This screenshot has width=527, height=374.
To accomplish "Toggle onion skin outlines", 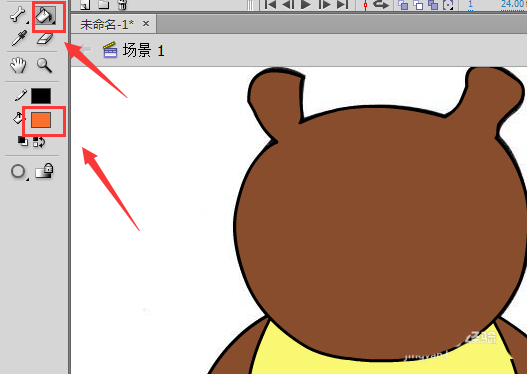I will 418,4.
